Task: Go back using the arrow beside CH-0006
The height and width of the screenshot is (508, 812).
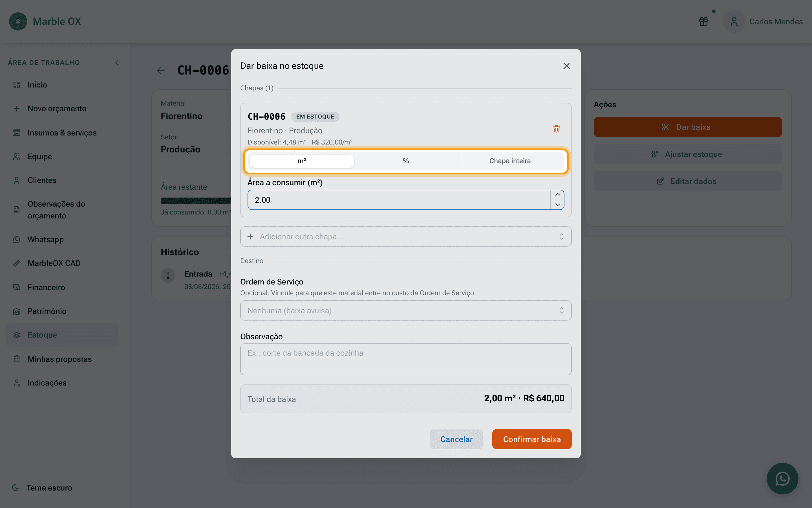Action: [x=161, y=71]
